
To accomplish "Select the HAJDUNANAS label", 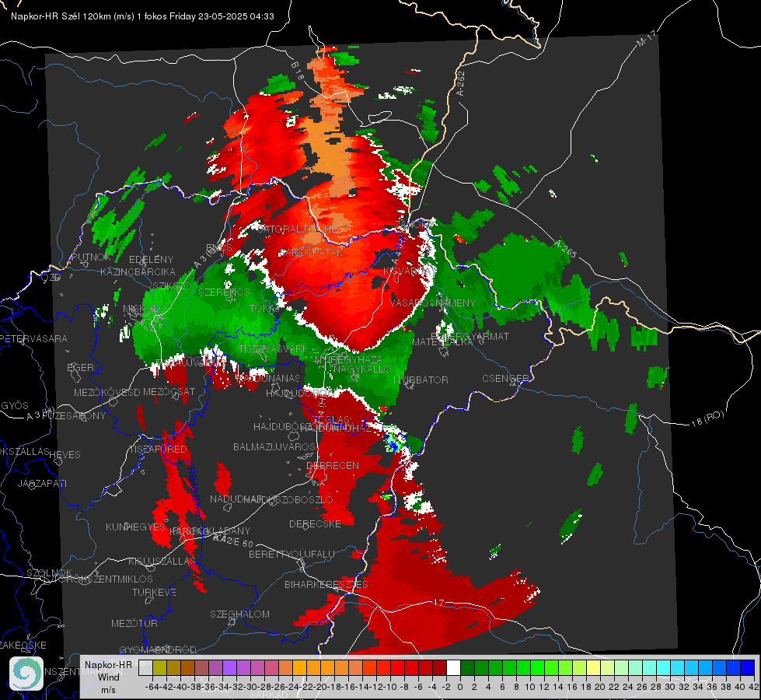I will [x=268, y=378].
